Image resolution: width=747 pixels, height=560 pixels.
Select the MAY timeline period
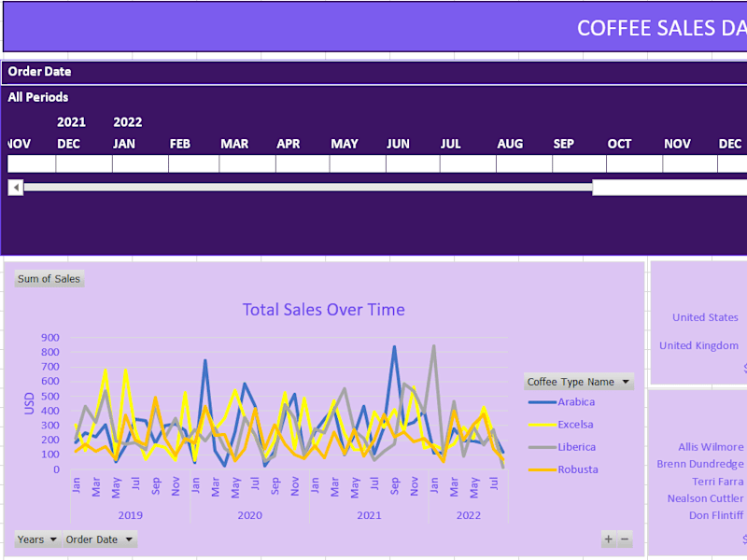(358, 164)
